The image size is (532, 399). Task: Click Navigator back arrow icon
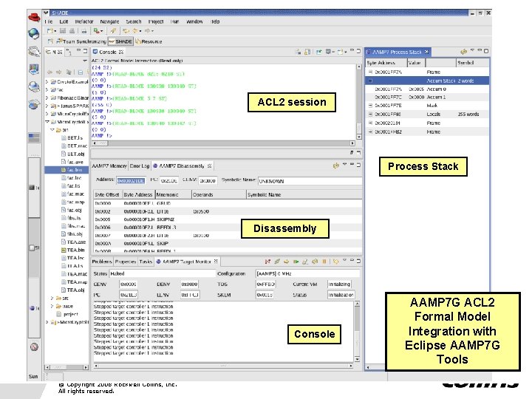point(50,72)
